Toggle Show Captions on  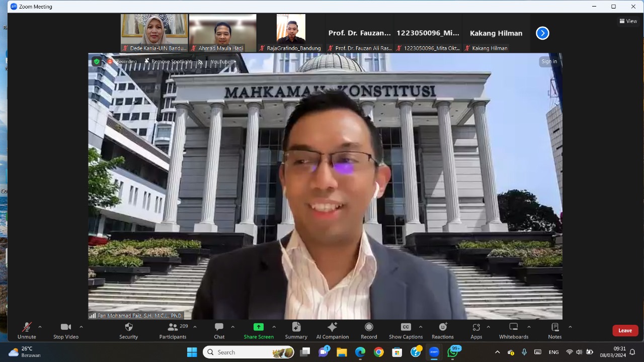pyautogui.click(x=406, y=330)
